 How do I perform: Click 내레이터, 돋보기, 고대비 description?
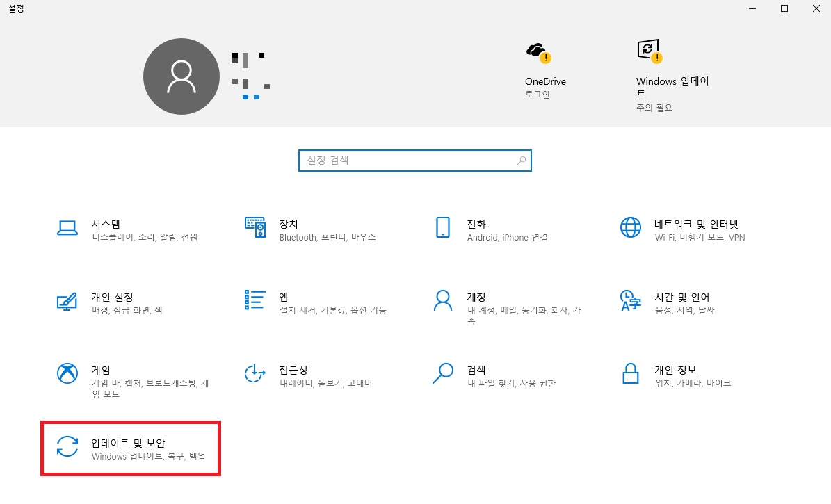click(x=326, y=382)
